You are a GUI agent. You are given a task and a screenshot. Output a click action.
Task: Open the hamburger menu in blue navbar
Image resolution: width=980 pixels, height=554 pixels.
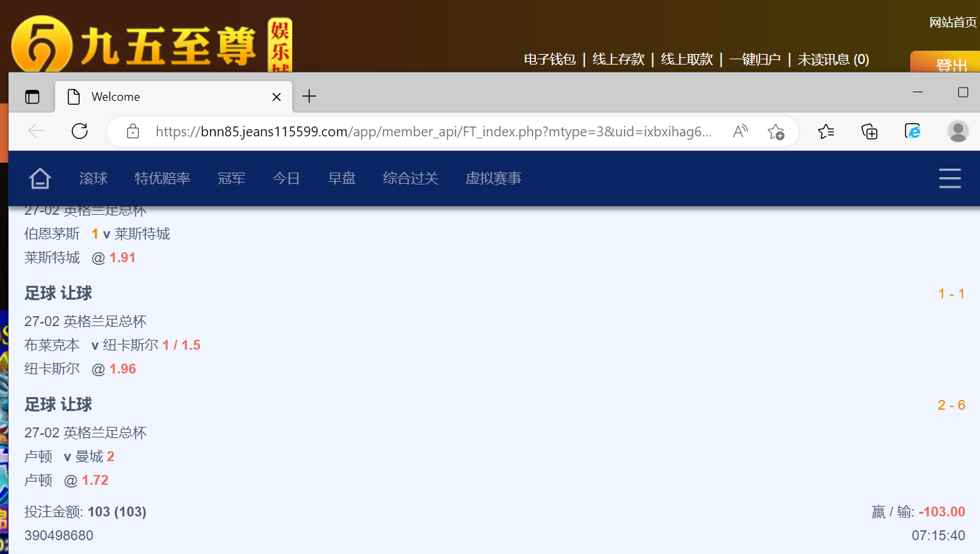point(950,179)
